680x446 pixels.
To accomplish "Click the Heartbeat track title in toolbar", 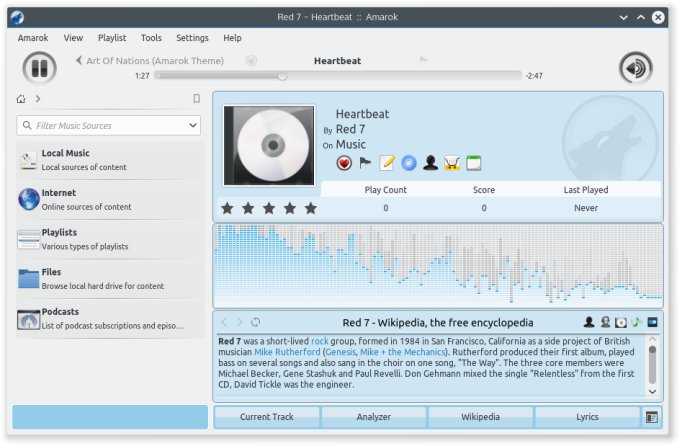I will coord(337,61).
